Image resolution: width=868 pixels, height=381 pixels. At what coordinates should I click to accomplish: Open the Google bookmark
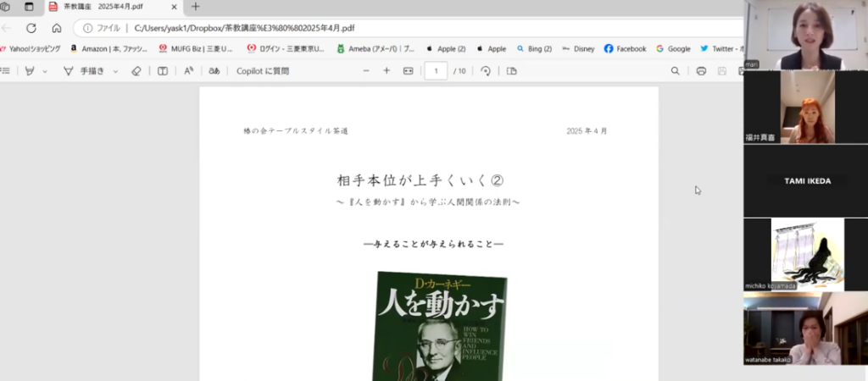tap(673, 48)
